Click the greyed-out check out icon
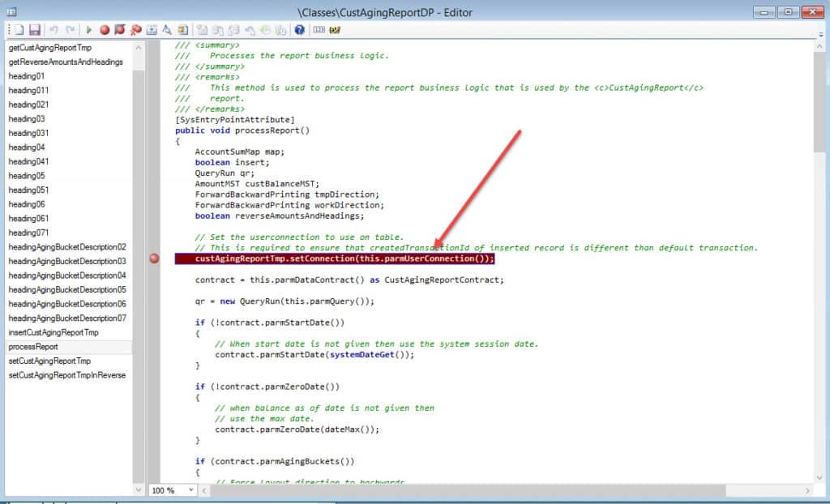Image resolution: width=830 pixels, height=504 pixels. (218, 30)
